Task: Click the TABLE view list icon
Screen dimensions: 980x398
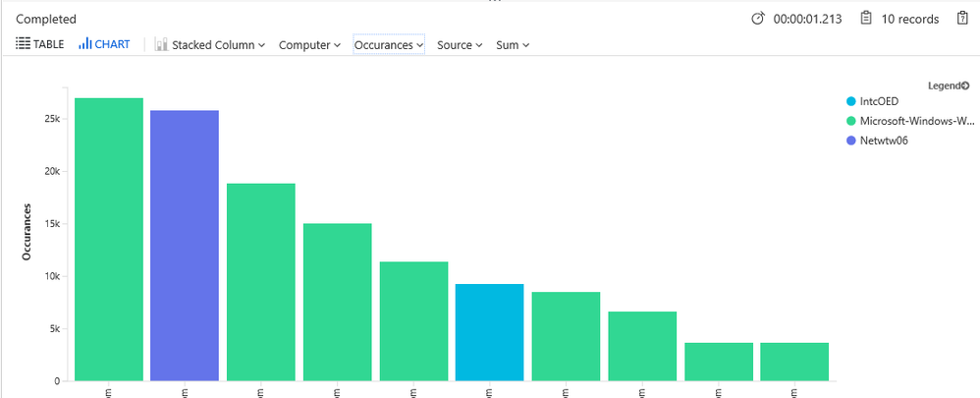Action: point(24,44)
